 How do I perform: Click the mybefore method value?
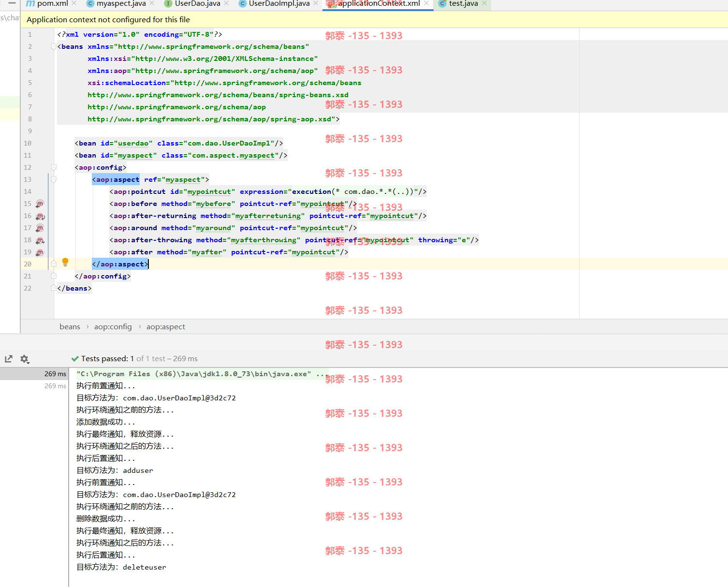coord(214,204)
